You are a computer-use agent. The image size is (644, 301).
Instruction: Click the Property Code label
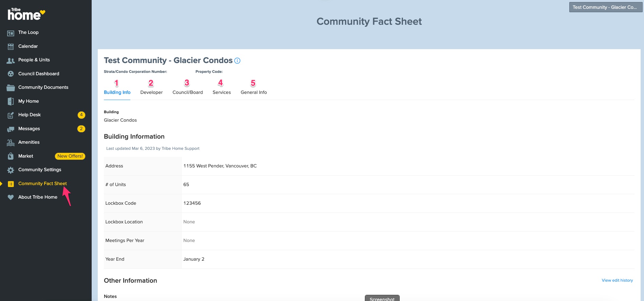(209, 72)
